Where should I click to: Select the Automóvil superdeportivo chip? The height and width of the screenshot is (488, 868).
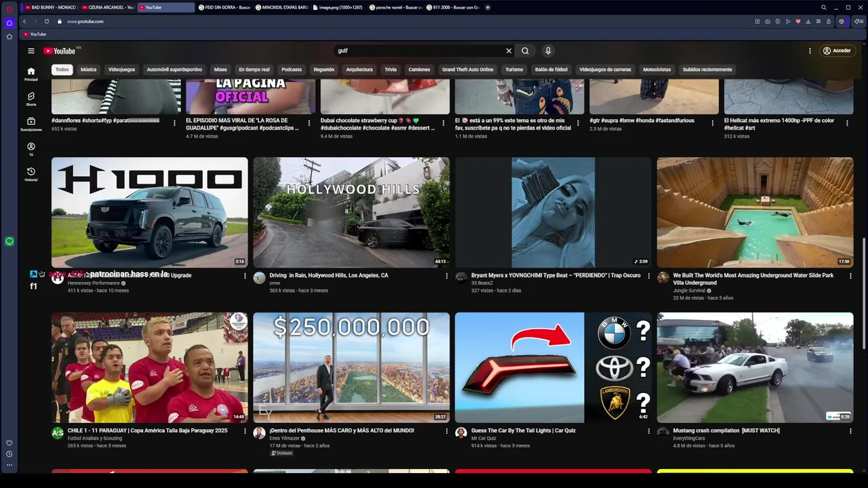[174, 69]
